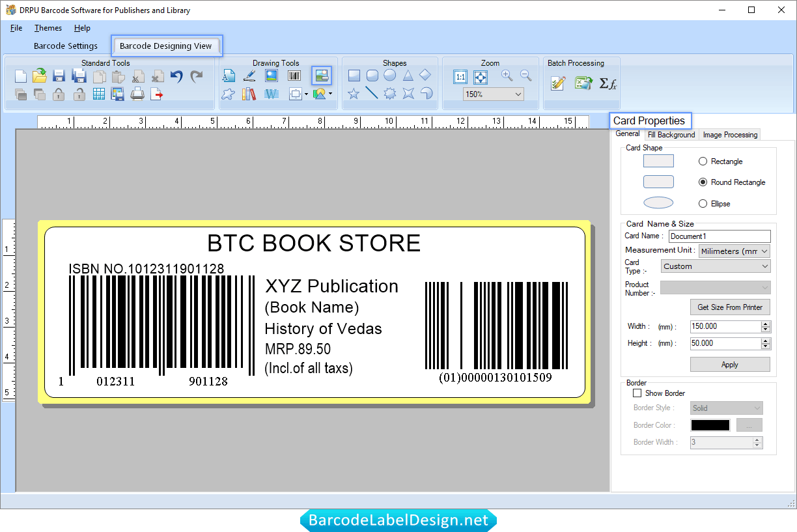Lock the selected object with closed padlock
The image size is (797, 532).
click(x=59, y=94)
